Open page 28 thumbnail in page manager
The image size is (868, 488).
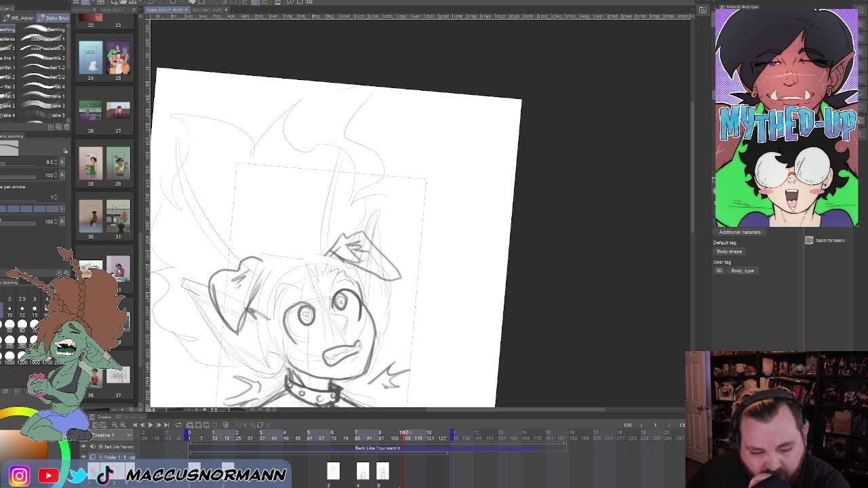90,163
